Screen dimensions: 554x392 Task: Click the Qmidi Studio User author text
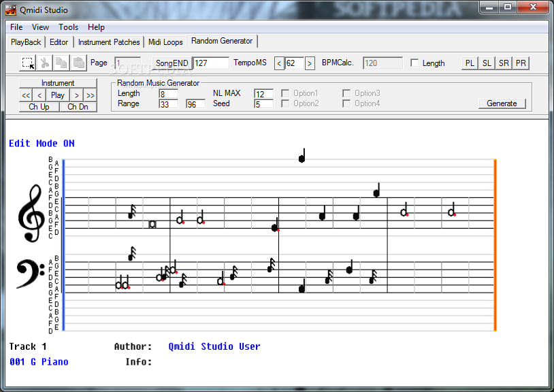pos(214,346)
